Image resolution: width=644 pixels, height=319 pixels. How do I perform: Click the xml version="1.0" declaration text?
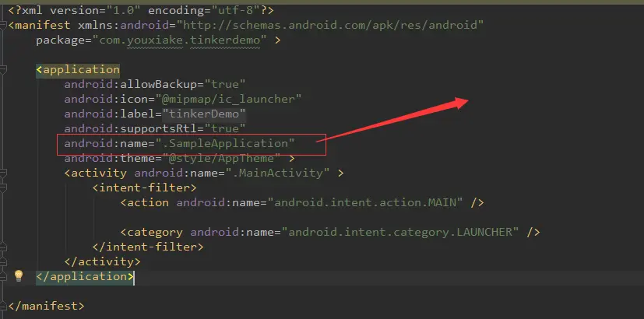coord(74,10)
